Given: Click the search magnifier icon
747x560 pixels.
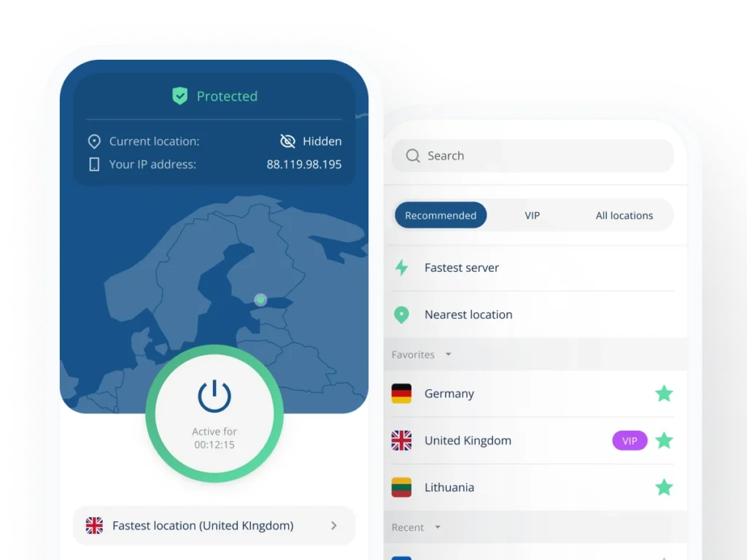Looking at the screenshot, I should 413,156.
